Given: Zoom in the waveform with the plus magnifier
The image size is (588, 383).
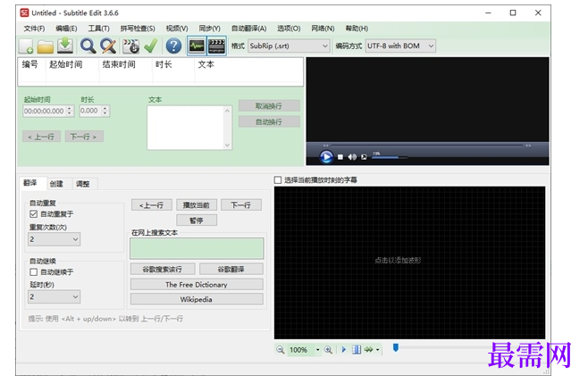Looking at the screenshot, I should [328, 350].
